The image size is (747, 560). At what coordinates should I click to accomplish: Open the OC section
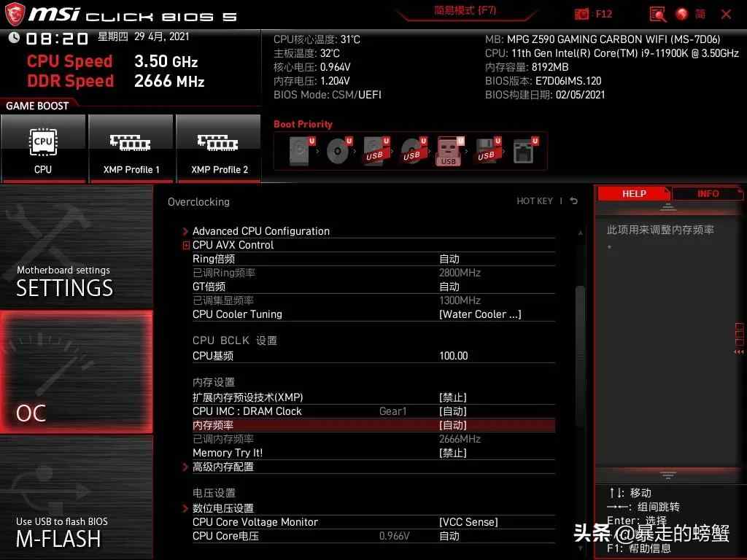[76, 372]
